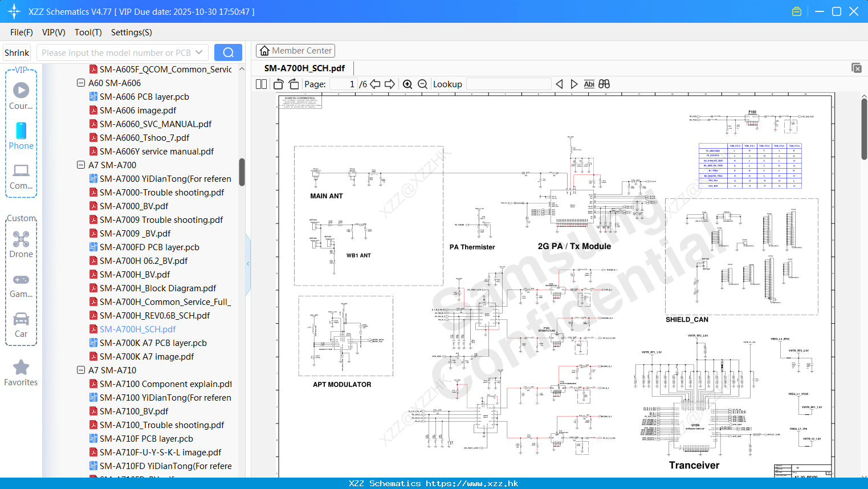Screen dimensions: 868x489
Task: Open SM-A7100_Trouble shooting.pdf
Action: 162,425
